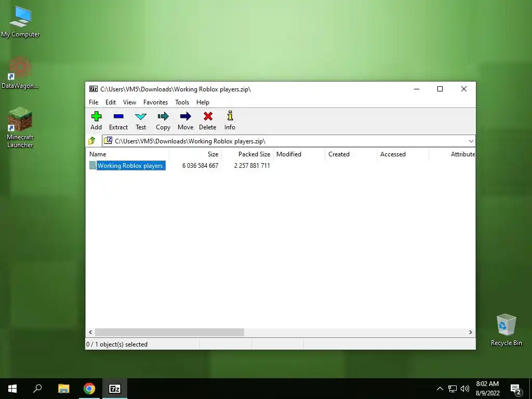Click the scroll left arrow

[90, 332]
